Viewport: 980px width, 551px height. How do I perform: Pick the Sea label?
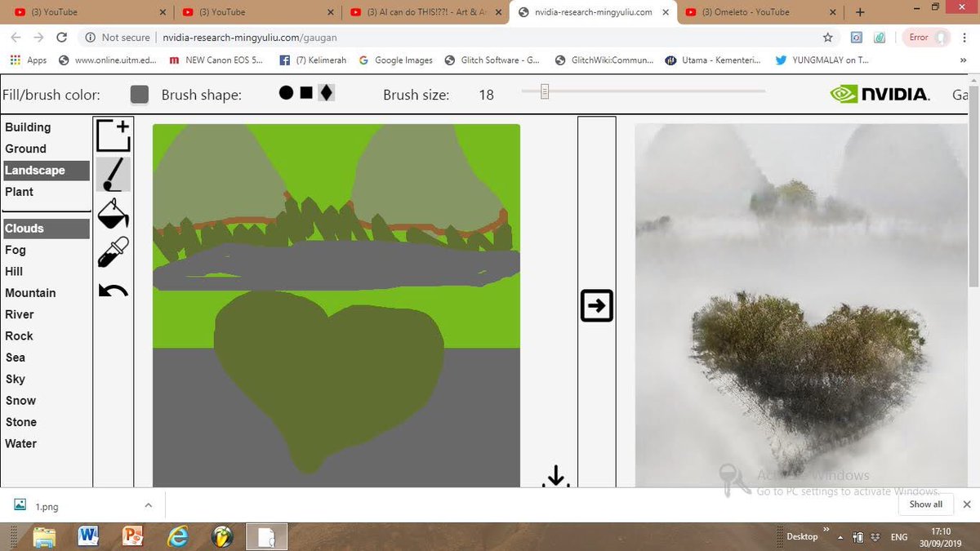15,358
